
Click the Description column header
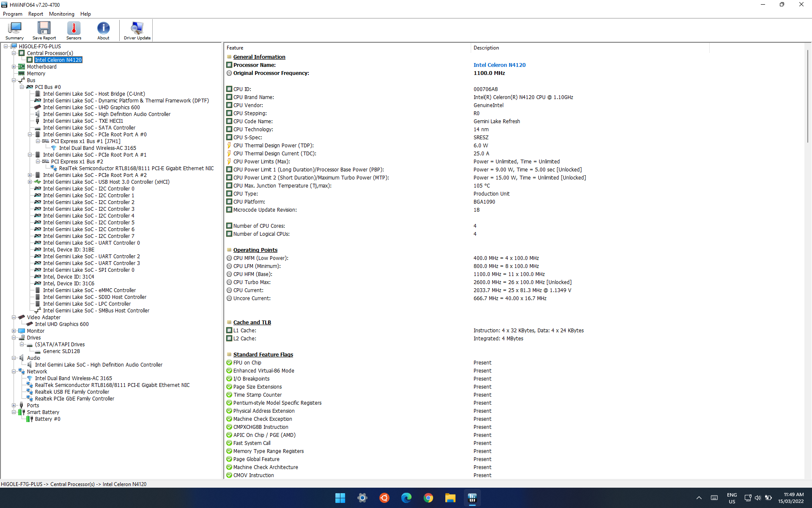590,48
